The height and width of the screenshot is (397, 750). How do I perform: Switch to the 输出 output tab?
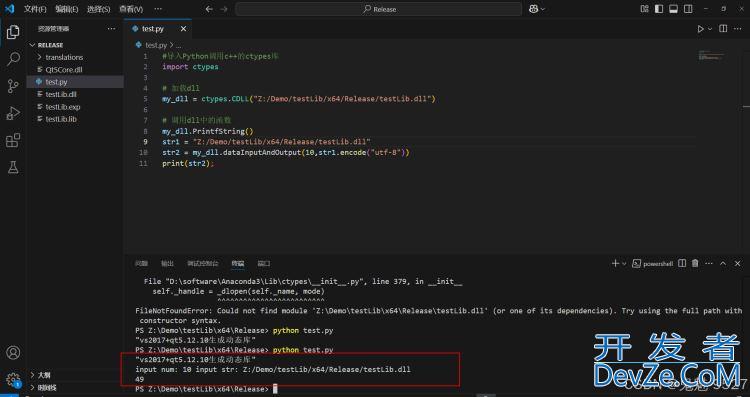coord(167,264)
